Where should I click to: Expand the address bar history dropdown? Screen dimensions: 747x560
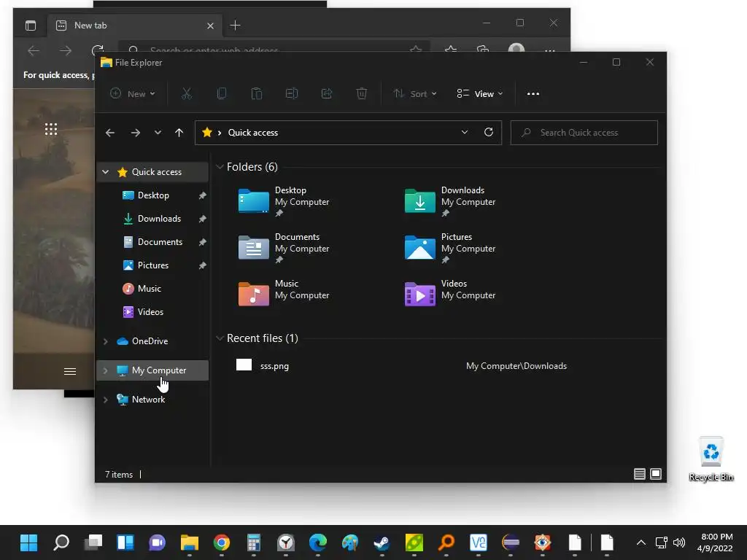465,133
